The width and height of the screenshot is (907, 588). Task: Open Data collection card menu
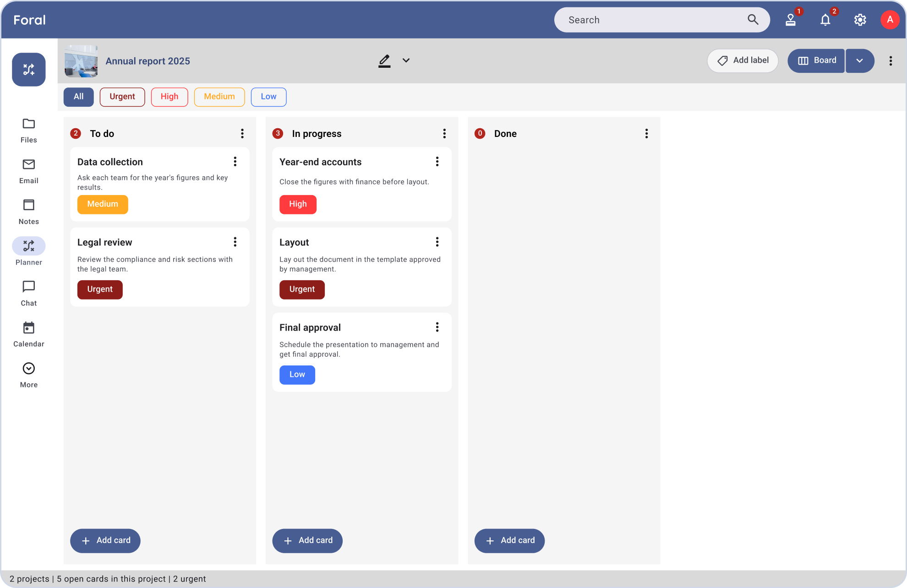[235, 161]
